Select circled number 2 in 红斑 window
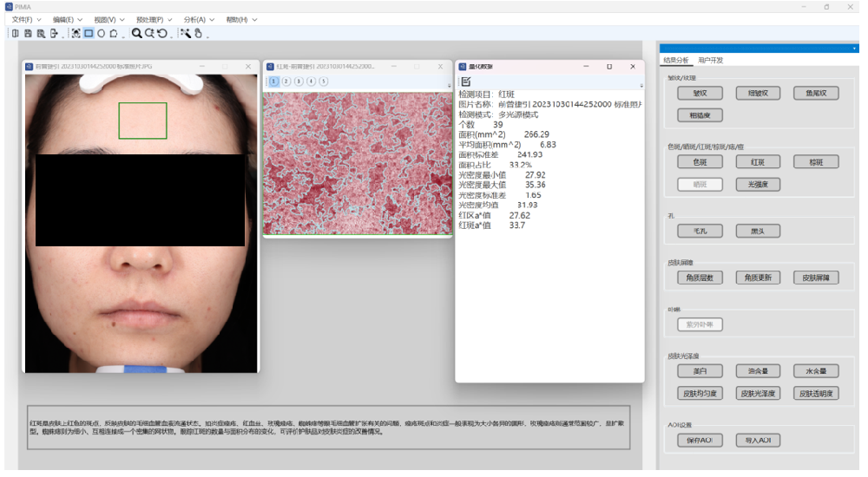This screenshot has width=868, height=477. point(286,82)
